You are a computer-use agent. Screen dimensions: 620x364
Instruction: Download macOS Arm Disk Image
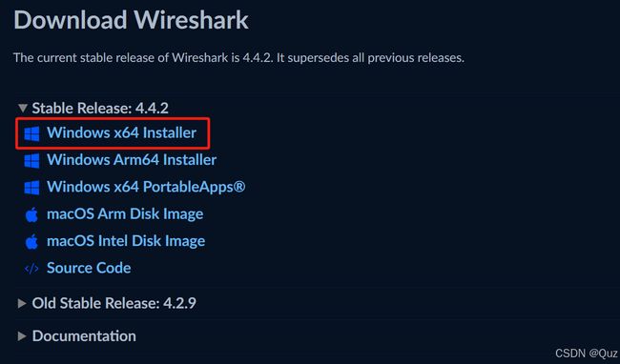(x=125, y=214)
